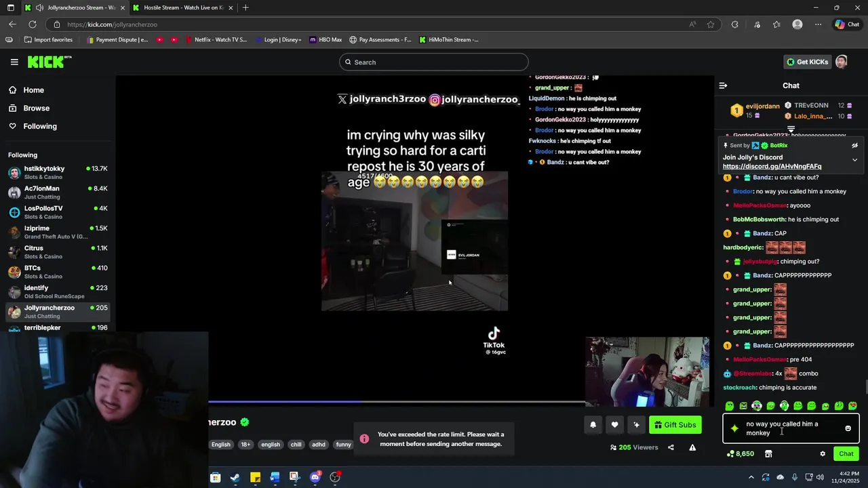Image resolution: width=868 pixels, height=488 pixels.
Task: Open identify channel in the sidebar
Action: click(58, 291)
